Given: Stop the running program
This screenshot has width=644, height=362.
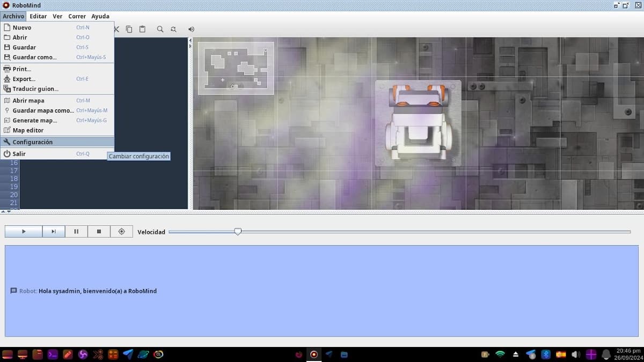Looking at the screenshot, I should (99, 231).
